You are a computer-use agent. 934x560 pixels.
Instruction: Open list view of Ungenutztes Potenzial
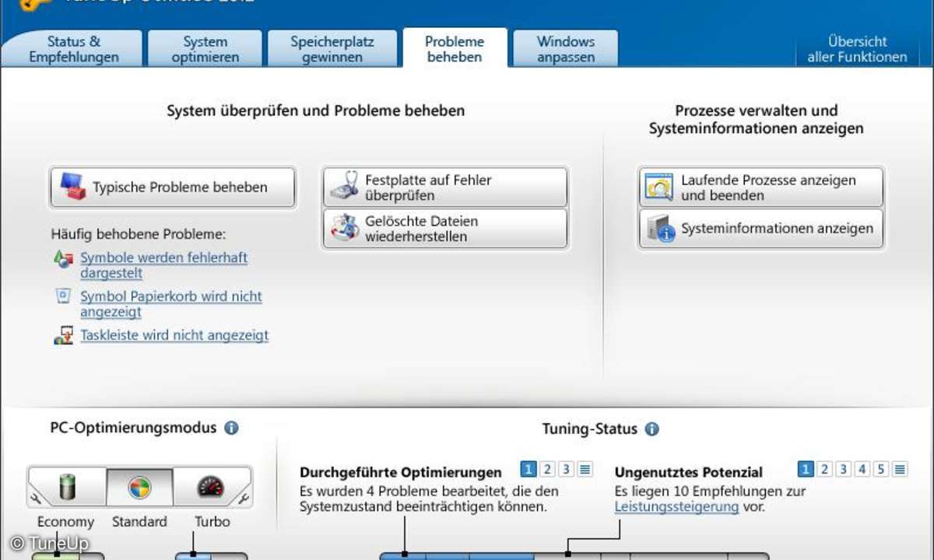[x=900, y=469]
